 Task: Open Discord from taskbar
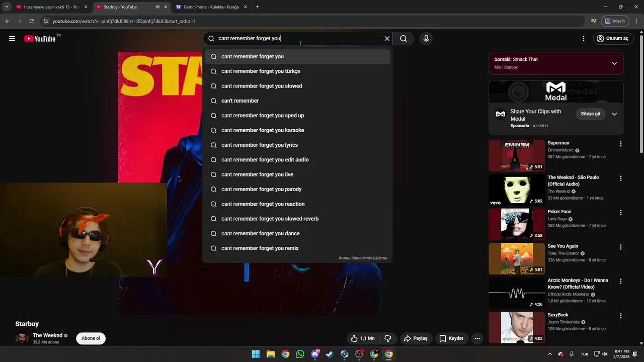coord(315,354)
